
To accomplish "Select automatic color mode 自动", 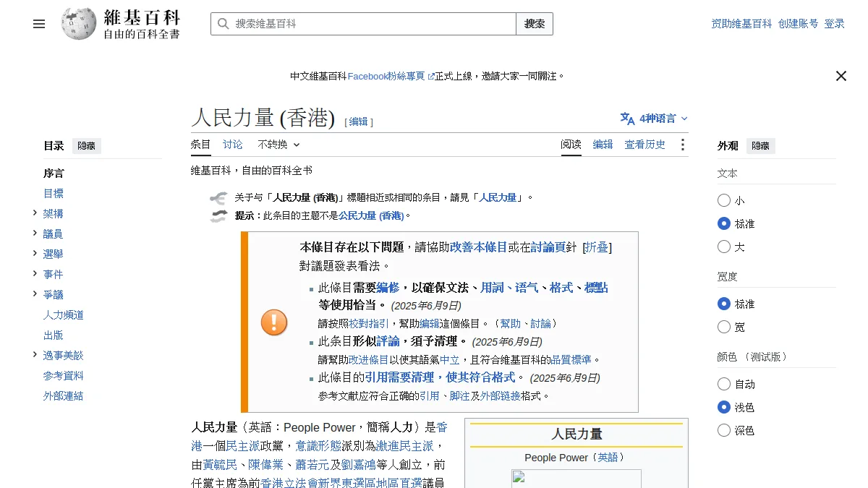I will click(x=724, y=384).
